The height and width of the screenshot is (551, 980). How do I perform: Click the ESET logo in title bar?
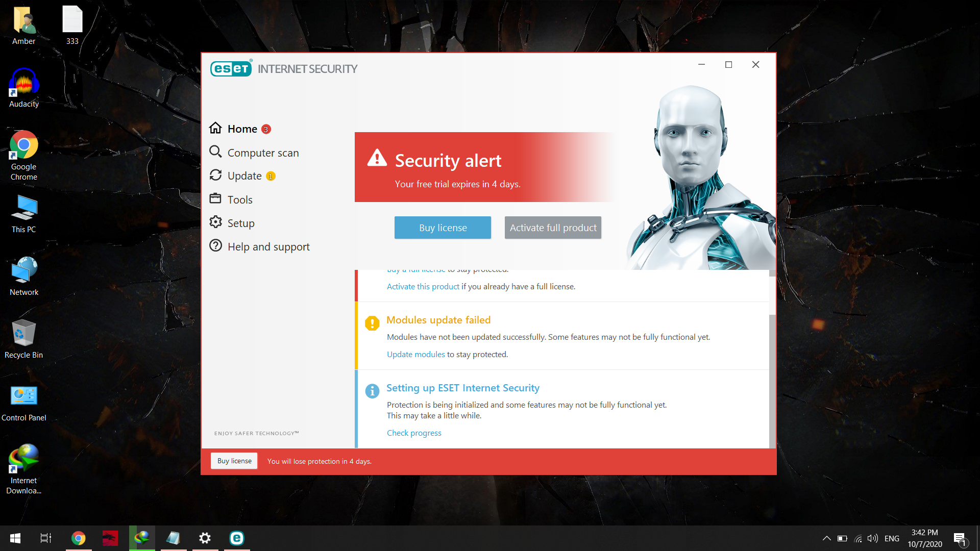(231, 68)
